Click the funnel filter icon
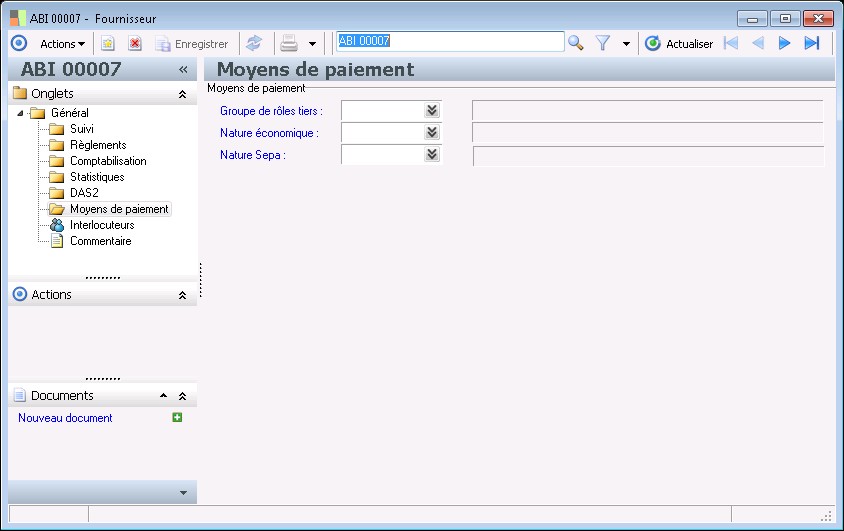The width and height of the screenshot is (844, 531). coord(603,43)
